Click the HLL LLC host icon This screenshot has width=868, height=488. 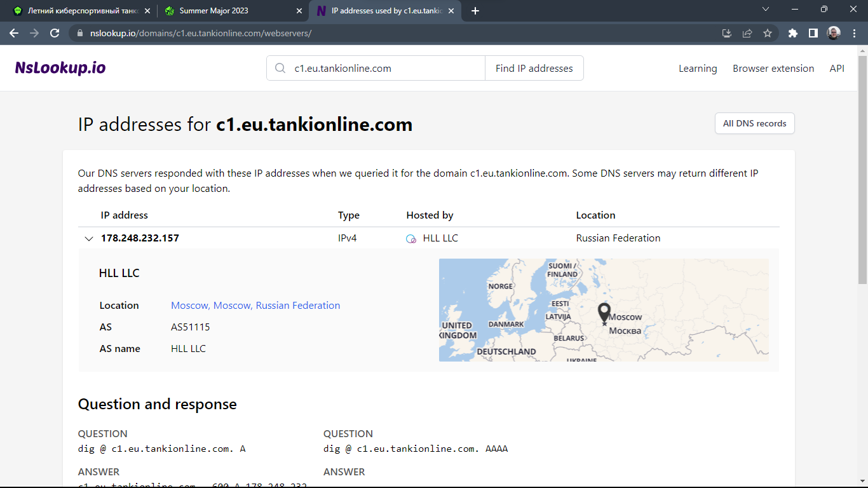click(x=411, y=239)
